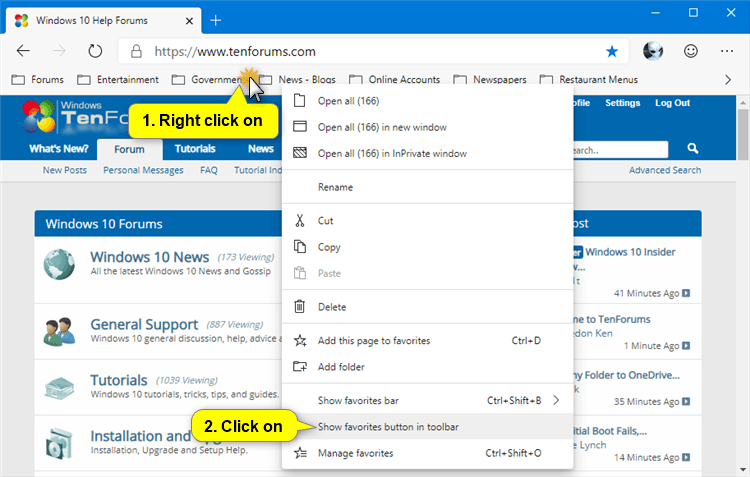The image size is (750, 477).
Task: Go to last post, 1 Minute Ago arrow
Action: 686,345
